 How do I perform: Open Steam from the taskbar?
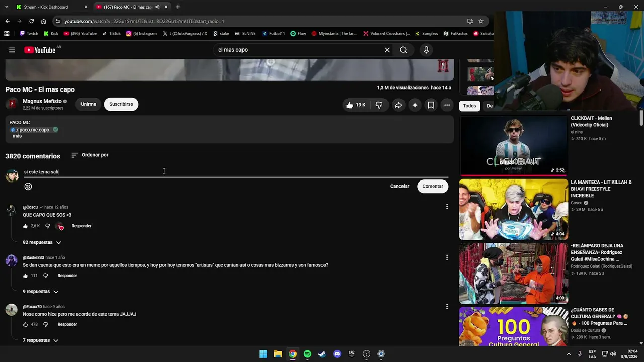[322, 354]
